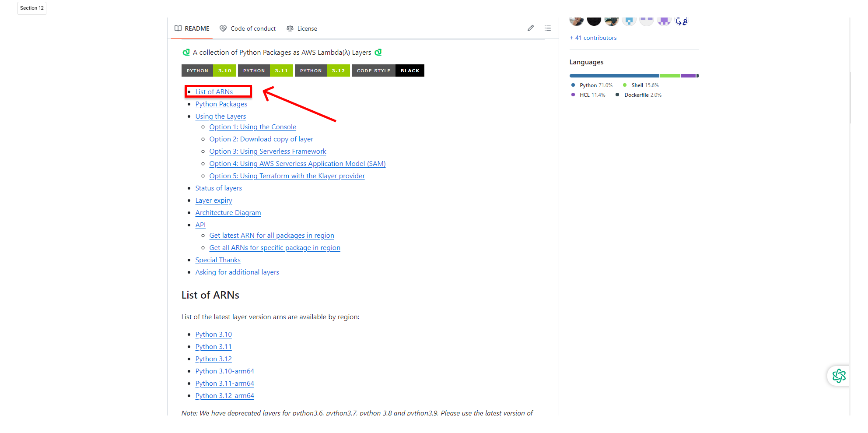This screenshot has height=433, width=868.
Task: Open the Architecture Diagram link
Action: (228, 213)
